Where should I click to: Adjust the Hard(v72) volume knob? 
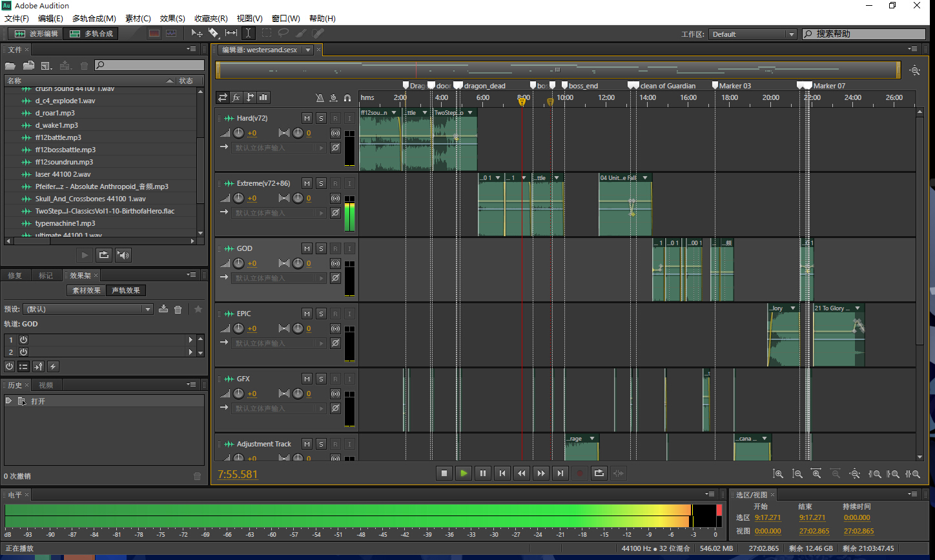click(x=239, y=133)
